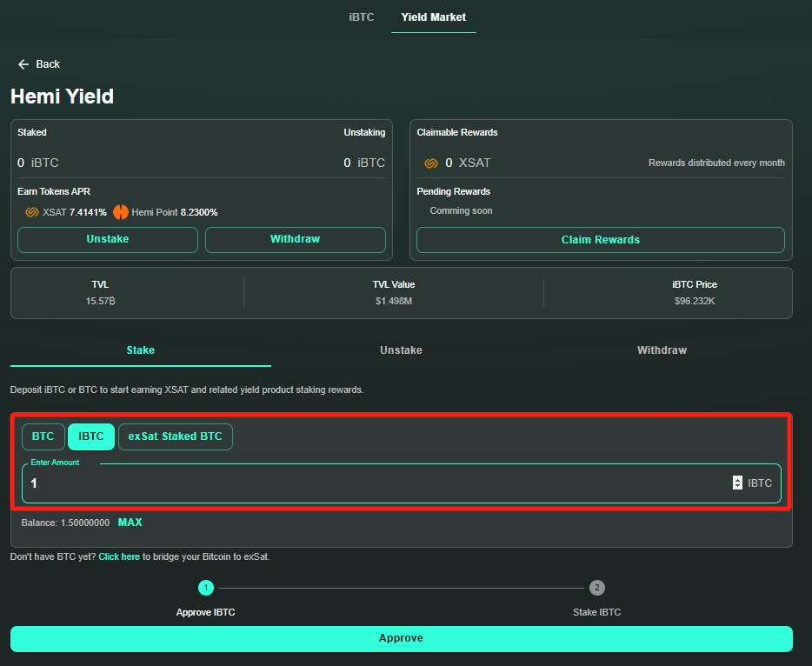Click the back arrow icon

[23, 64]
